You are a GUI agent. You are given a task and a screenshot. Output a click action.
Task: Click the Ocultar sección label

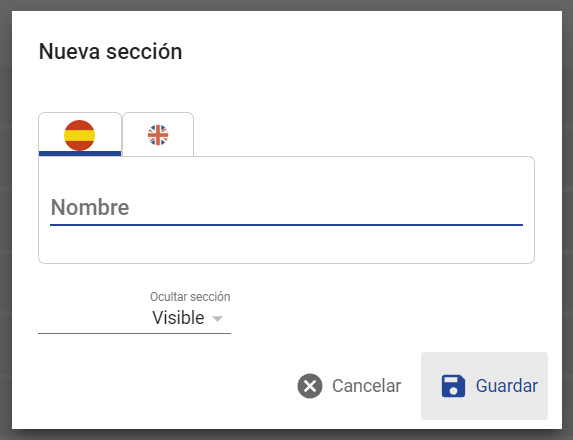190,296
